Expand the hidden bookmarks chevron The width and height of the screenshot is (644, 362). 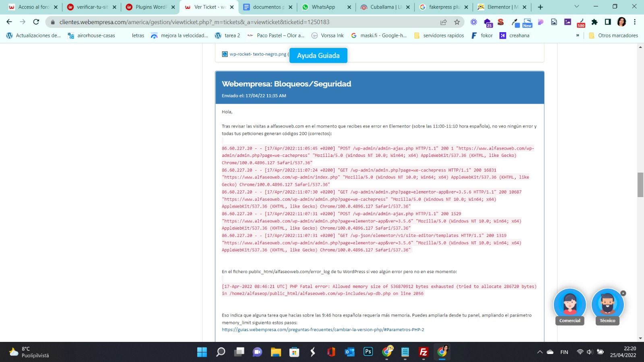[x=578, y=35]
